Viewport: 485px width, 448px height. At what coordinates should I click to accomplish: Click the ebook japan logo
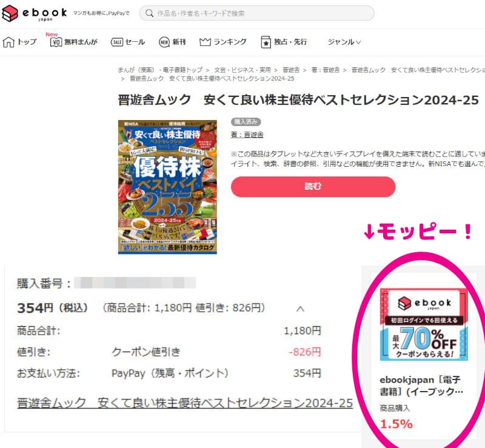tap(34, 13)
